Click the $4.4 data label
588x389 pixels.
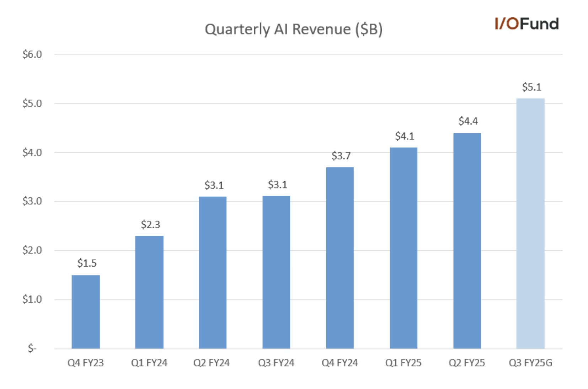(x=467, y=122)
